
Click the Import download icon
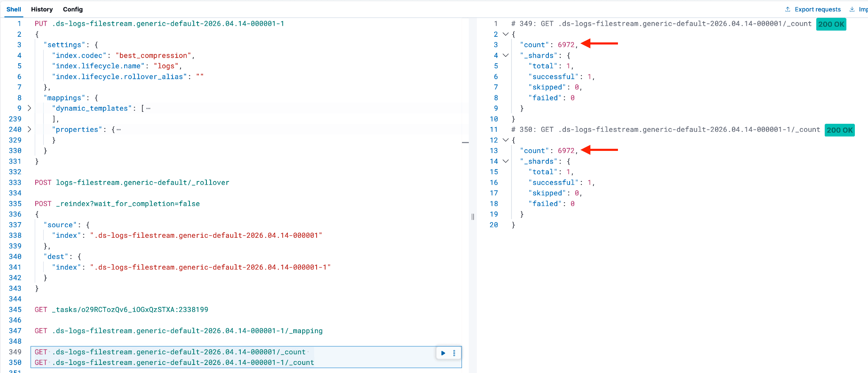[x=852, y=9]
